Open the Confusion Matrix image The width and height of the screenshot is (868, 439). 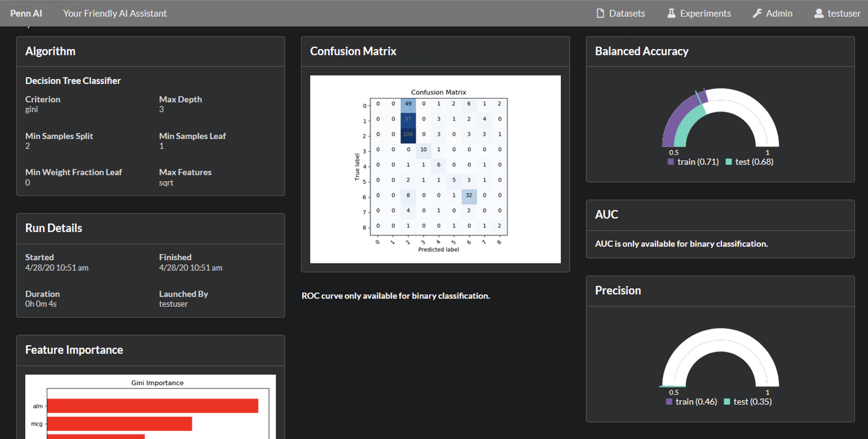coord(435,169)
